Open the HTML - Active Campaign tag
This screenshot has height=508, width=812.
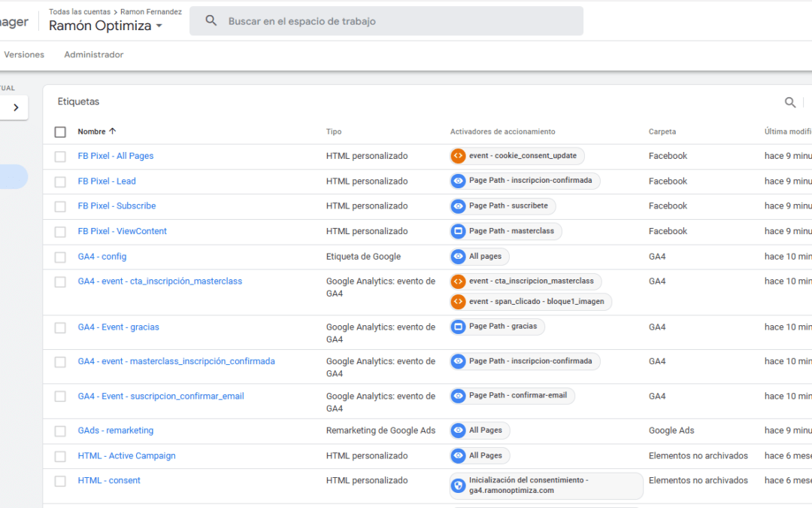click(x=126, y=455)
